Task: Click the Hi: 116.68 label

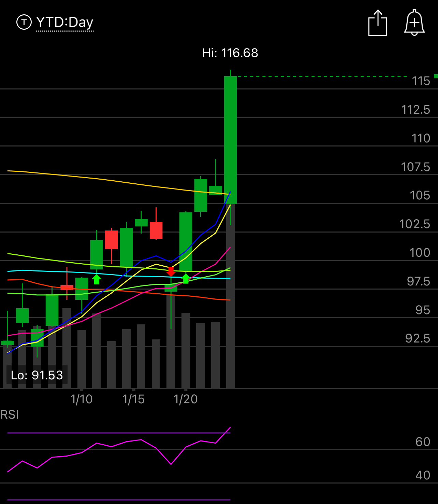Action: click(230, 53)
